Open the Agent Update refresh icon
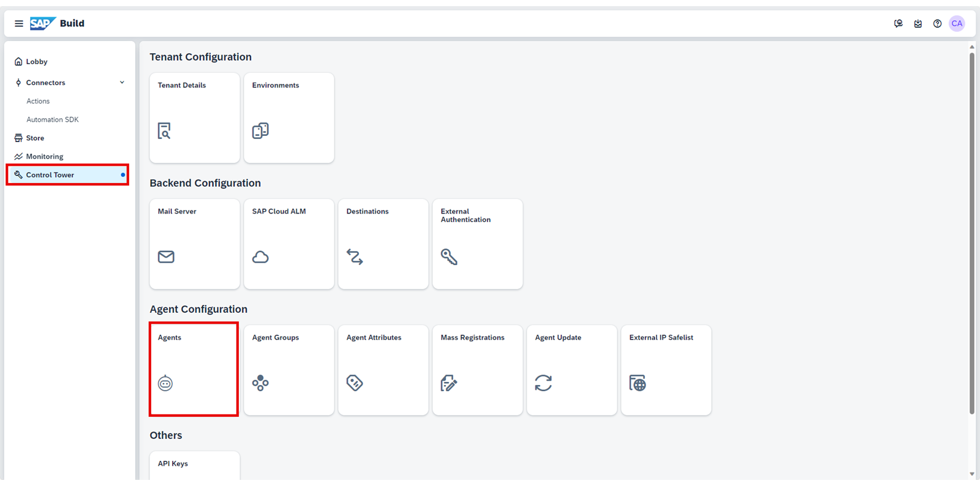Image resolution: width=980 pixels, height=486 pixels. pyautogui.click(x=543, y=383)
